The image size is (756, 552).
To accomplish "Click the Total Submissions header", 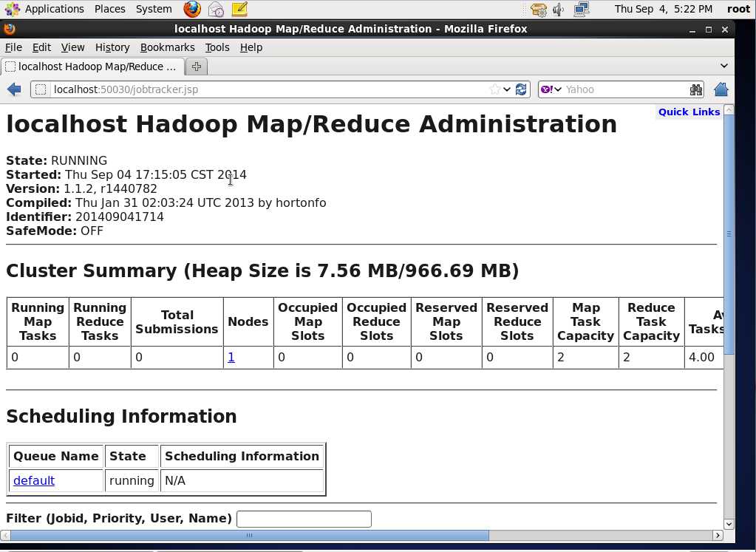I will tap(177, 321).
